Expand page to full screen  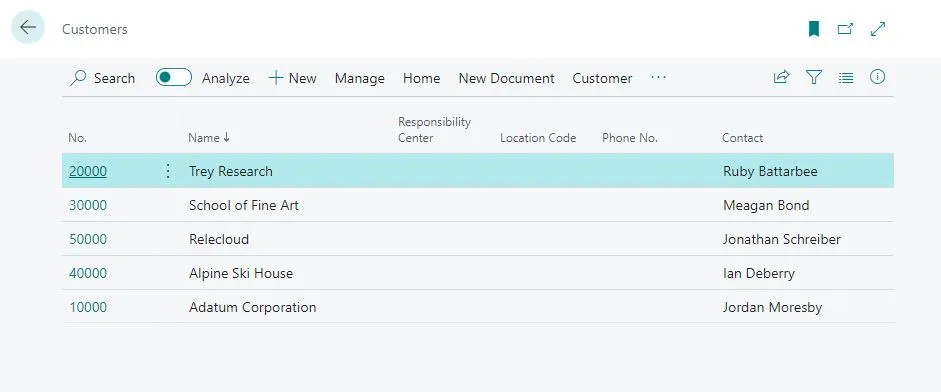point(878,29)
